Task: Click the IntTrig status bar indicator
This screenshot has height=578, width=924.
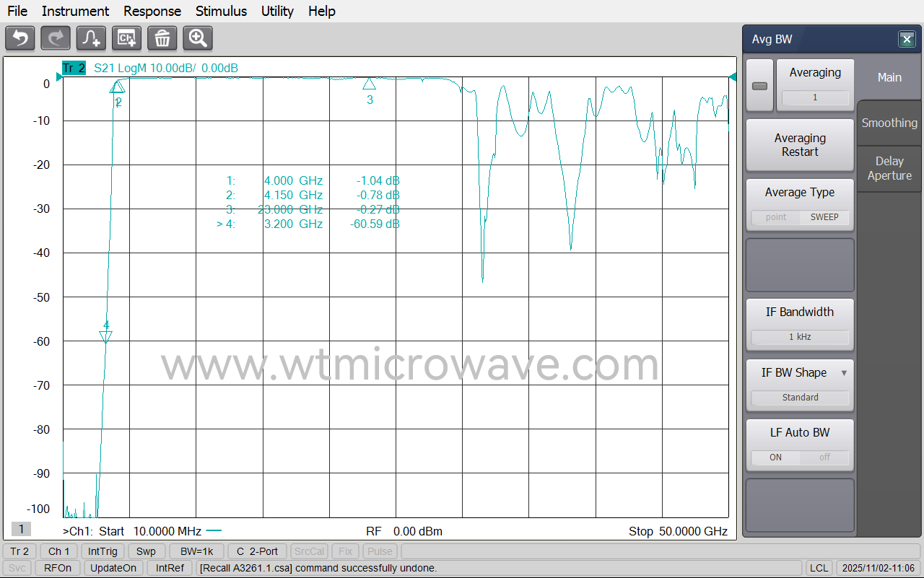Action: 103,551
